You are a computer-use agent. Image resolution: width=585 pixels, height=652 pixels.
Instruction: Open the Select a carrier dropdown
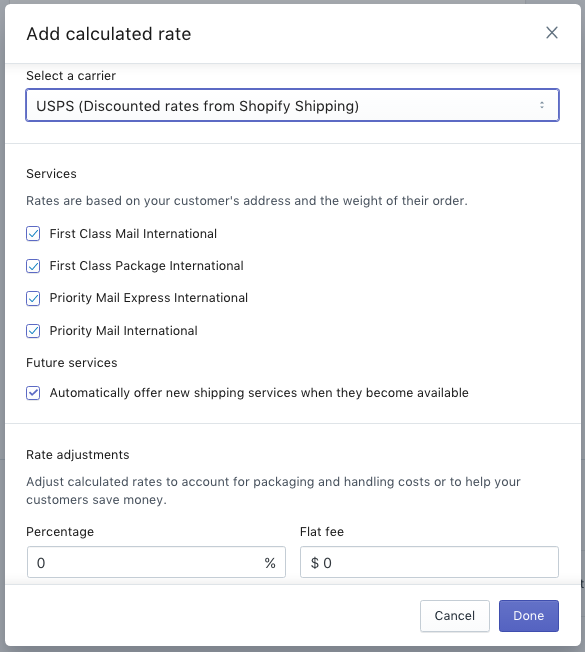pos(292,105)
